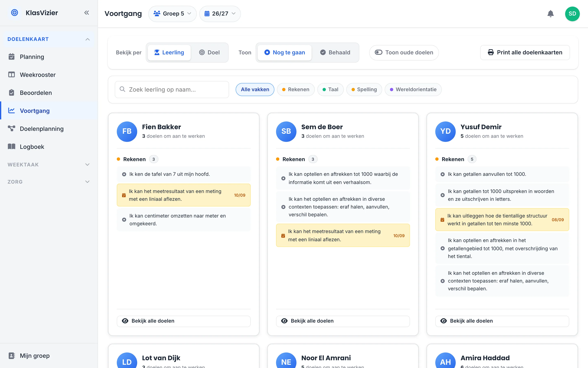The image size is (588, 368).
Task: Open Mijn groep at sidebar bottom
Action: click(49, 356)
